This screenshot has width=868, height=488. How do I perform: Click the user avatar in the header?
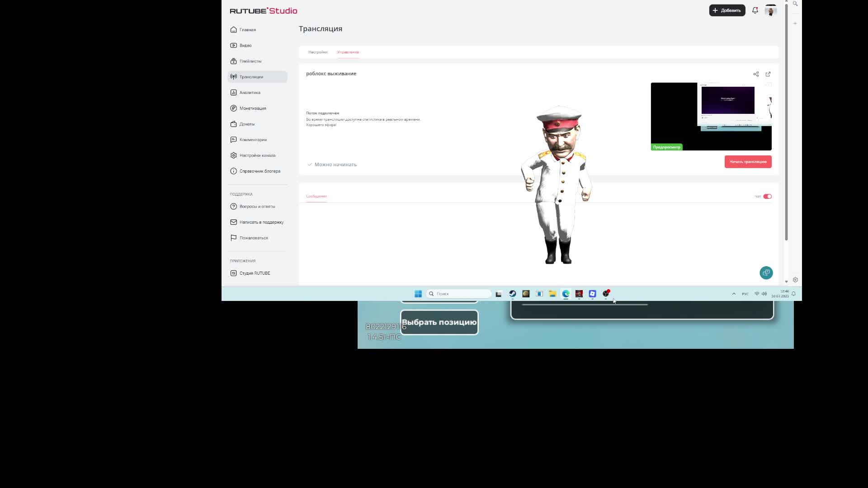point(771,10)
